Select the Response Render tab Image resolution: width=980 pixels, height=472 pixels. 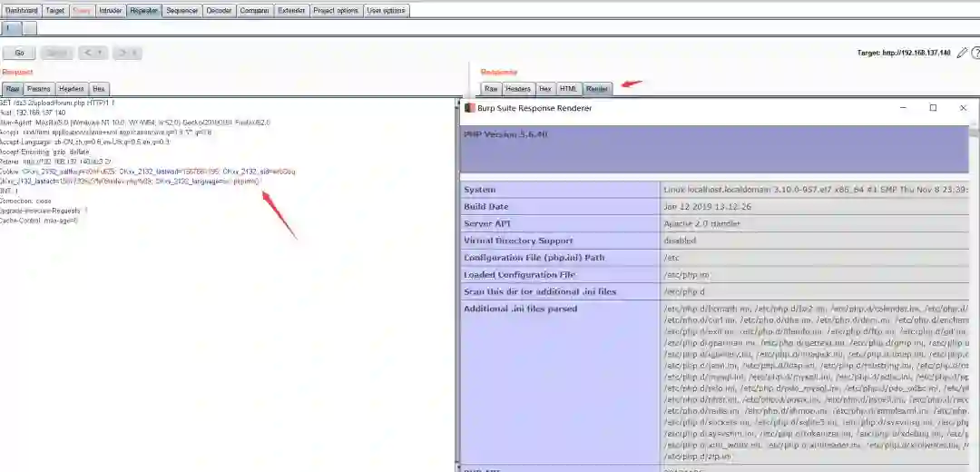[597, 89]
